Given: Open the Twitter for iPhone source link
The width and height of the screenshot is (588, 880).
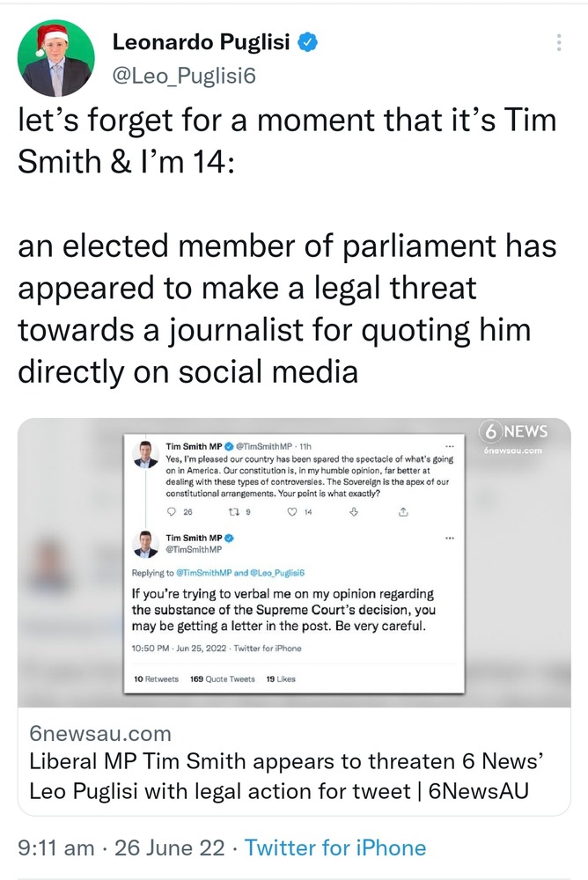Looking at the screenshot, I should coord(335,848).
